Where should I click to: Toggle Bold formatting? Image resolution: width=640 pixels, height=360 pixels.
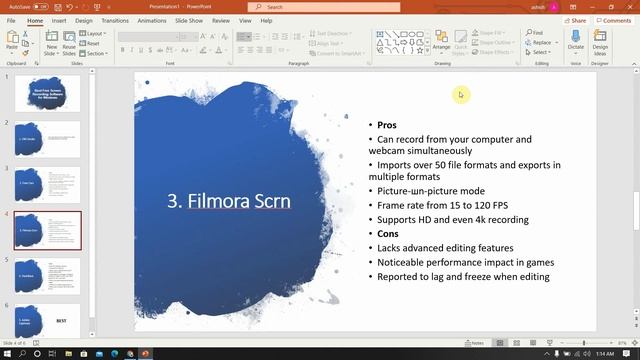coord(122,50)
